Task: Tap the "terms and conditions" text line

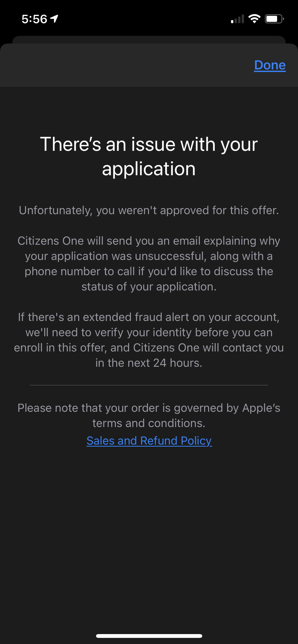Action: click(x=149, y=423)
